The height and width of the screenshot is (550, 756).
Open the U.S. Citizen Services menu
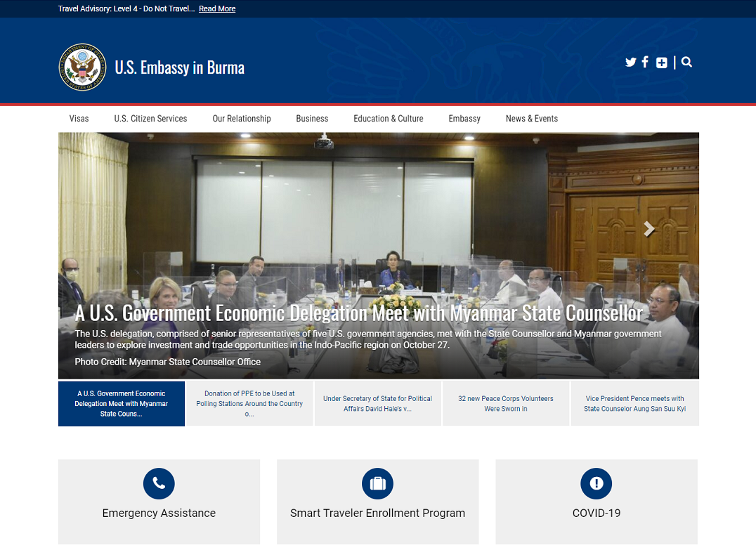[150, 119]
